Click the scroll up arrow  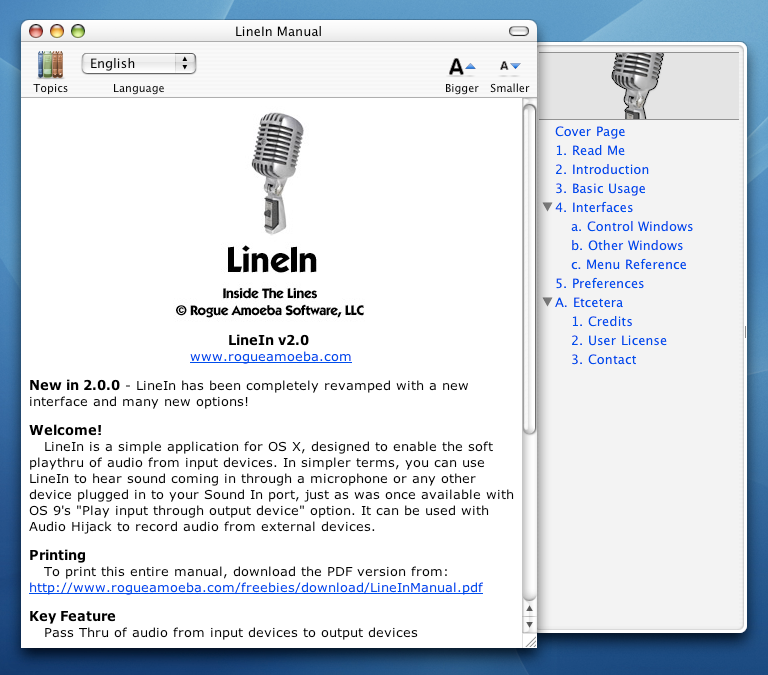pyautogui.click(x=529, y=609)
